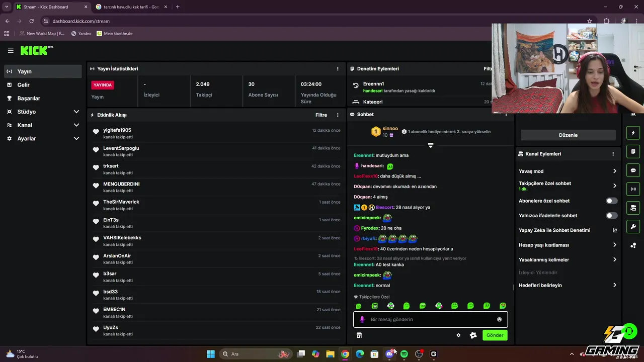Image resolution: width=644 pixels, height=362 pixels.
Task: Open Etkinlik Akışı three-dot menu
Action: tap(338, 115)
